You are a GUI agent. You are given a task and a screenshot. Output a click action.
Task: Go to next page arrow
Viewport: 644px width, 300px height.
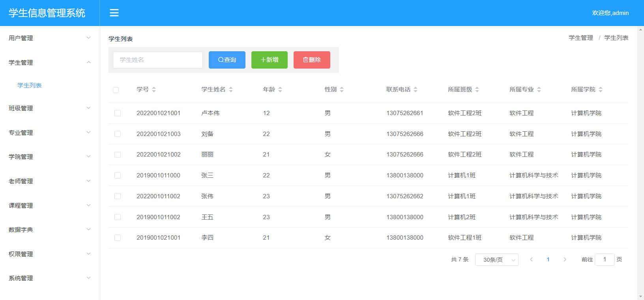565,259
